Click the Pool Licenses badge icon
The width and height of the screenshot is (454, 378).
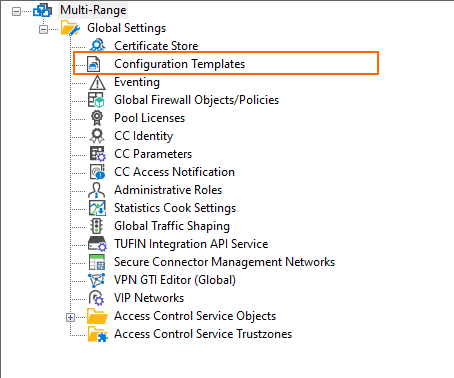[x=97, y=118]
